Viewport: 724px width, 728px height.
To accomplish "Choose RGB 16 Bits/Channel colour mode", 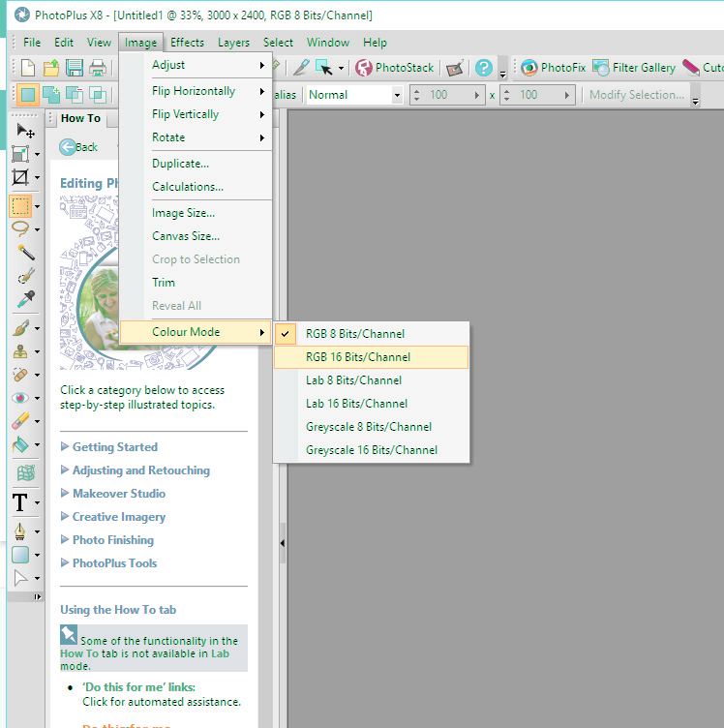I will point(372,357).
